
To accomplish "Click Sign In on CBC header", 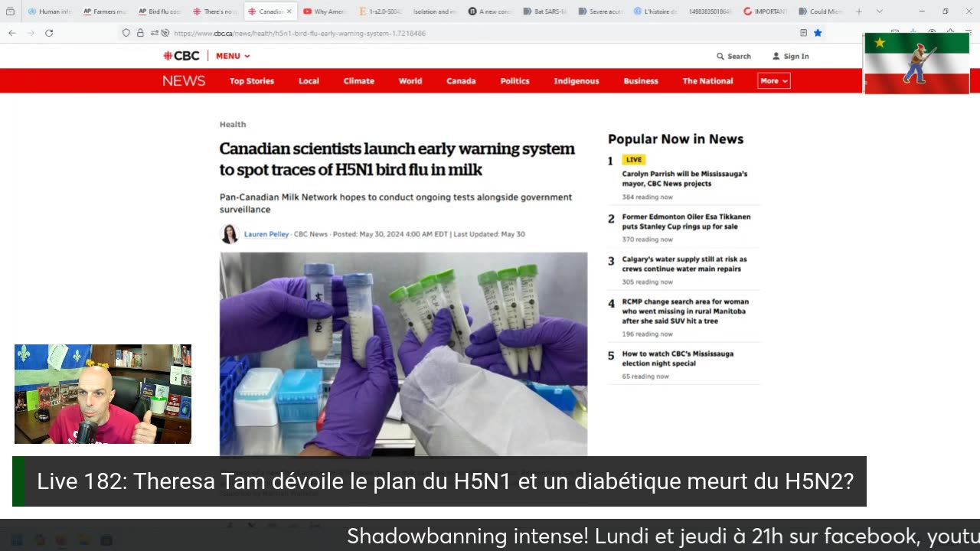I will pos(791,56).
